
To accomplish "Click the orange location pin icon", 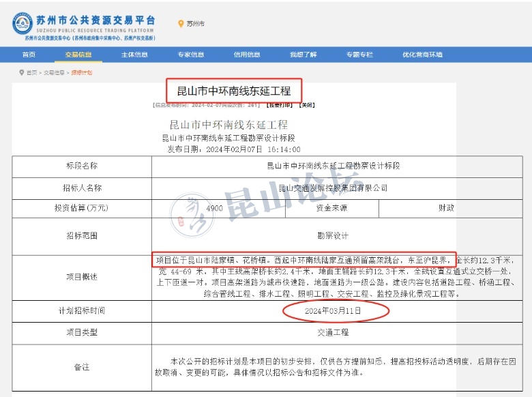I will 180,24.
